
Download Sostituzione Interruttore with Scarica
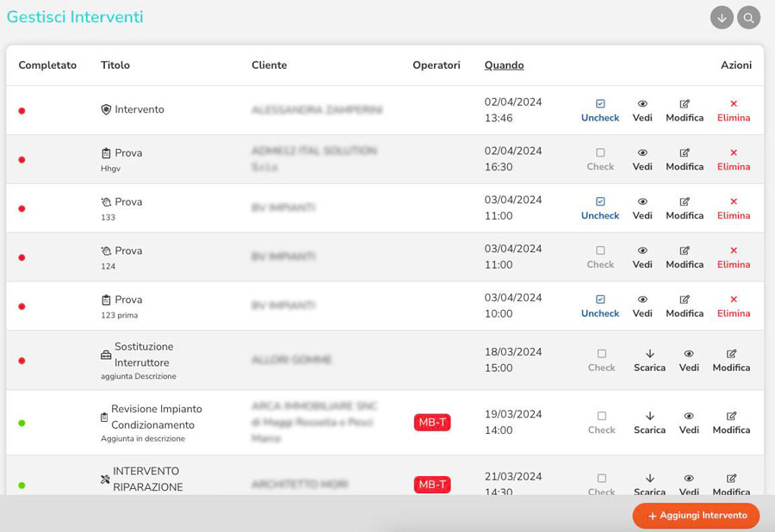tap(649, 361)
